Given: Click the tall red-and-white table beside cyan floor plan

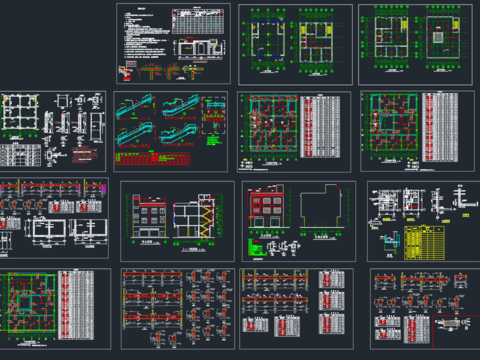Looking at the screenshot, I should click(320, 127).
